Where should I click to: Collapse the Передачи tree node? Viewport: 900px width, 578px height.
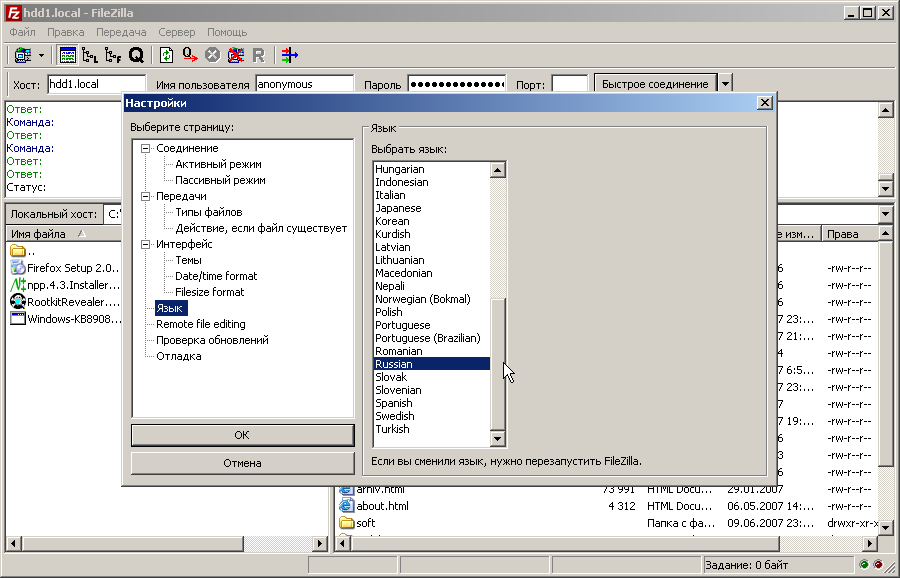(145, 196)
